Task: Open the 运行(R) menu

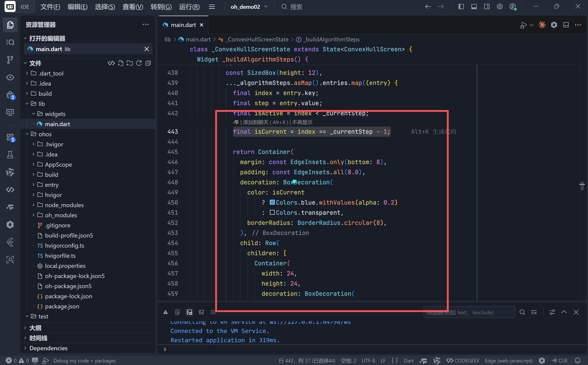Action: coord(189,7)
